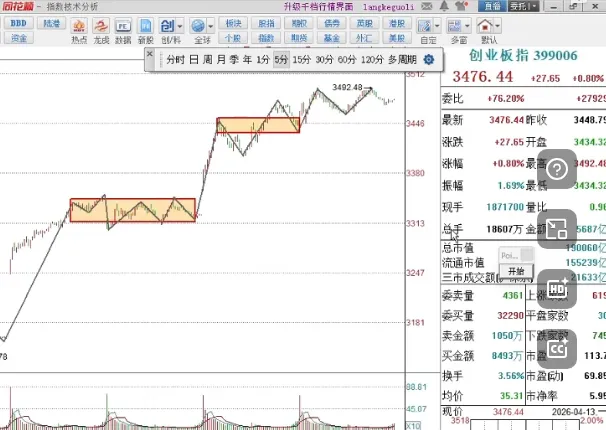Click the 美股 toolbar button
The height and width of the screenshot is (430, 606).
pos(397,38)
